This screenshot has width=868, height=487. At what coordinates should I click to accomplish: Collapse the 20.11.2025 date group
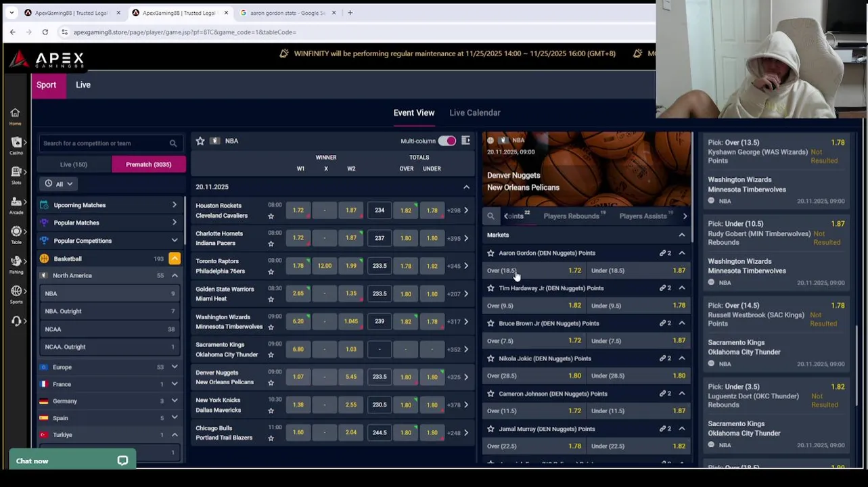pyautogui.click(x=466, y=187)
